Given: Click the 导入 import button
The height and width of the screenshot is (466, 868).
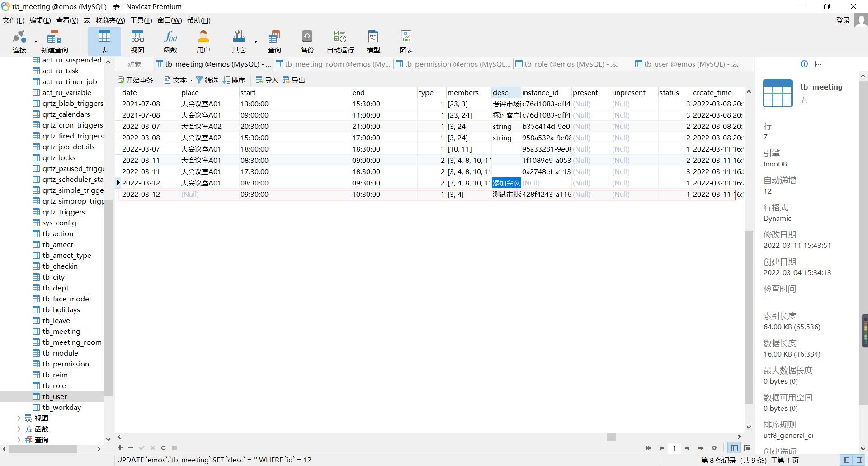Looking at the screenshot, I should click(x=267, y=80).
